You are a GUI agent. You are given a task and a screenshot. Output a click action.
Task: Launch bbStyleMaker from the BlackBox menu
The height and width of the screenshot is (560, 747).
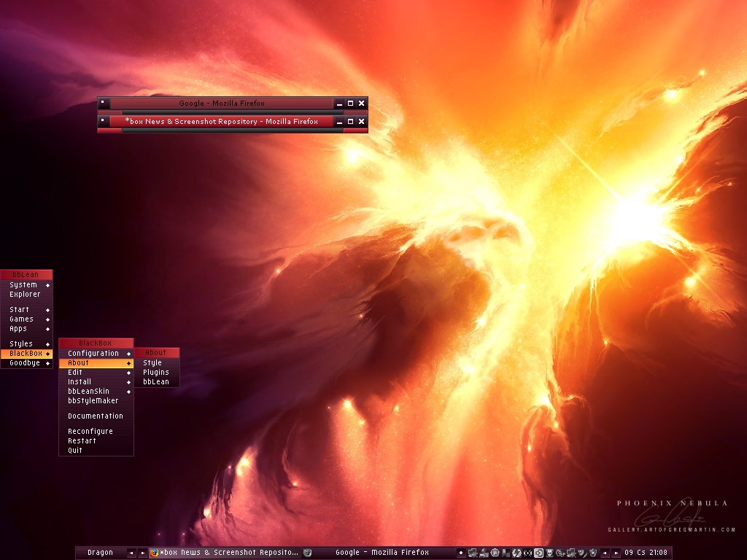(96, 401)
